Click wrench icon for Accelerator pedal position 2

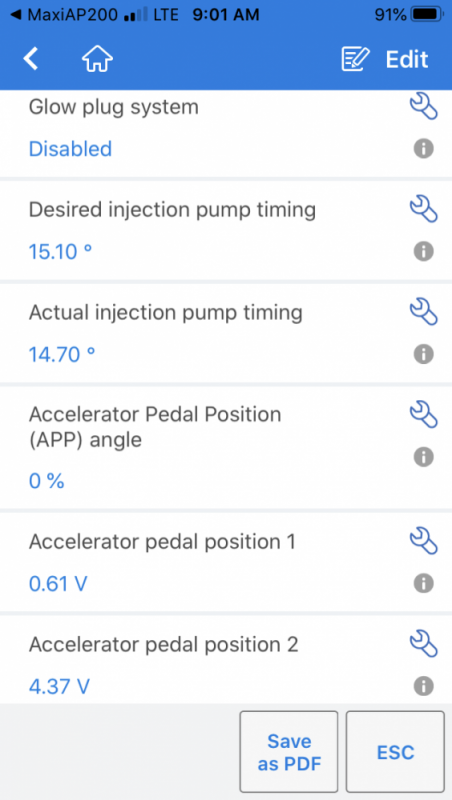[x=423, y=644]
